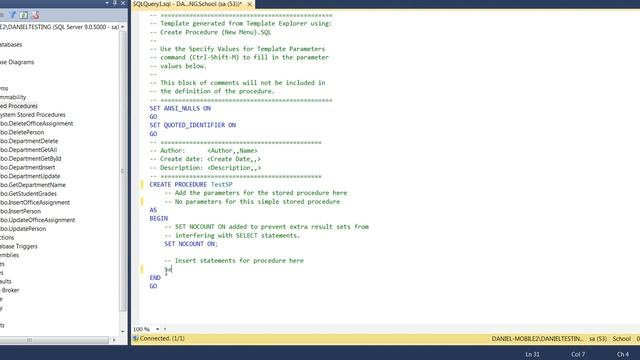The height and width of the screenshot is (360, 640).
Task: Select dbo.DepartmentDelete stored procedure
Action: [x=29, y=141]
